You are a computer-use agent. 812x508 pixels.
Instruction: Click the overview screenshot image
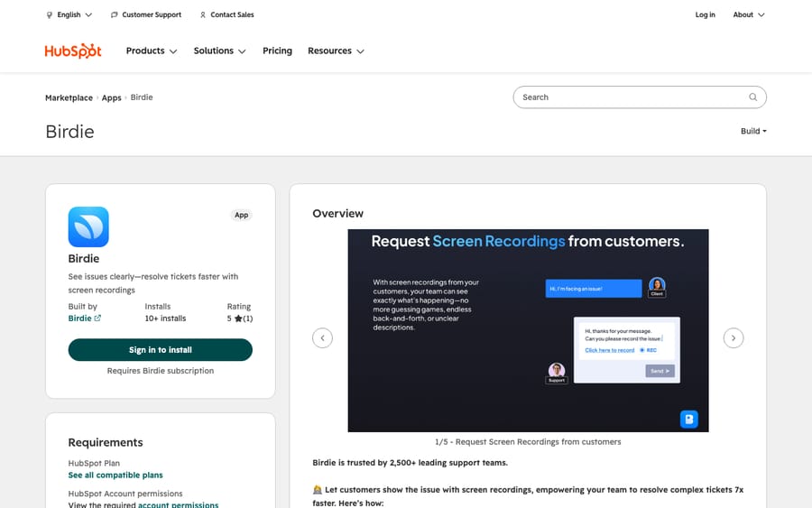pos(528,330)
